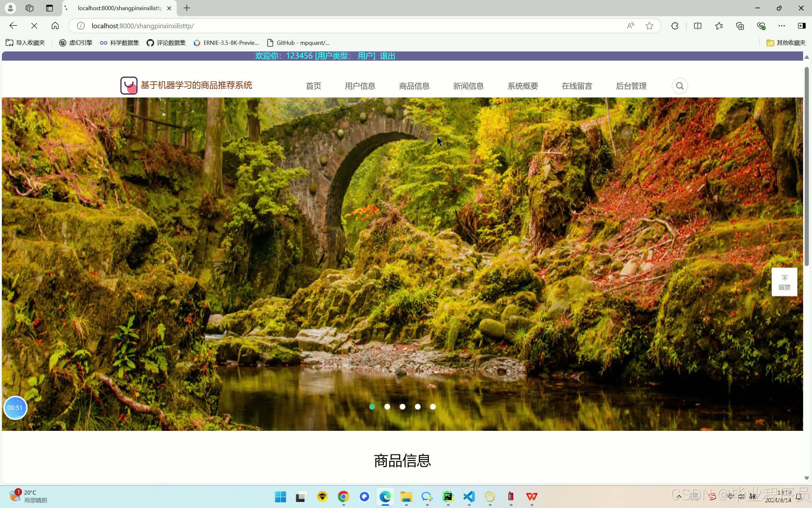812x508 pixels.
Task: Click the shopping bag site logo
Action: point(129,85)
